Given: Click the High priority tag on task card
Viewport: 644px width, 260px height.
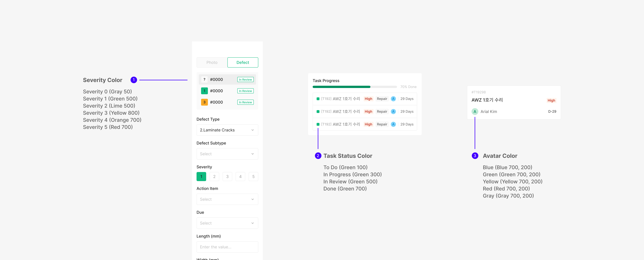Looking at the screenshot, I should pyautogui.click(x=551, y=100).
